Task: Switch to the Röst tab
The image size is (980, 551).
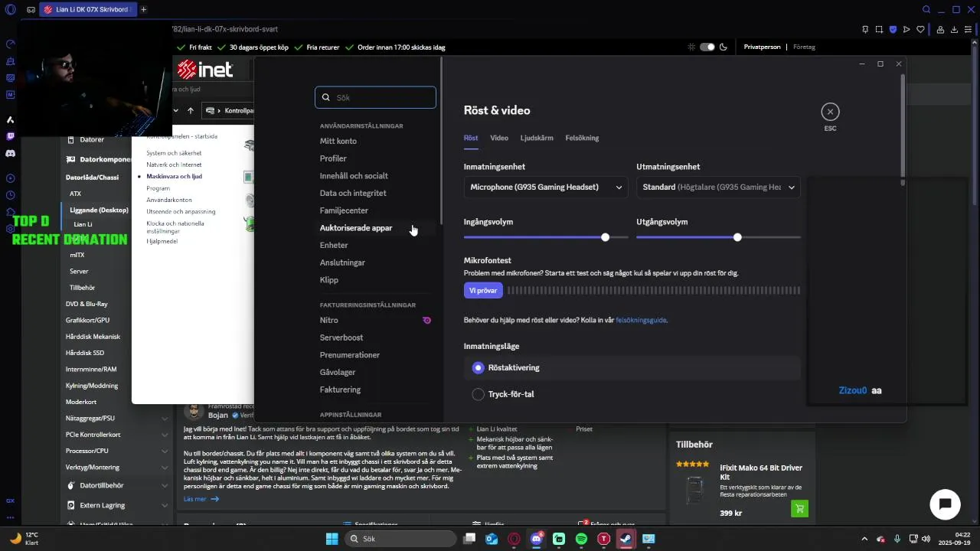Action: coord(471,138)
